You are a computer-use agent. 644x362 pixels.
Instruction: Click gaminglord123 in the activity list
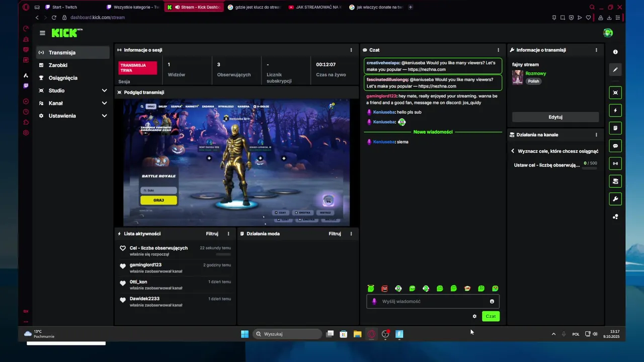coord(145,265)
